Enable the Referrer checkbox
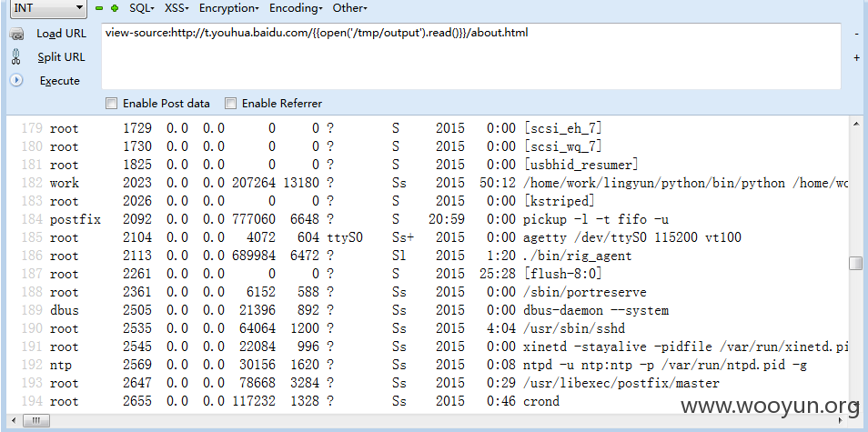868x432 pixels. click(231, 104)
